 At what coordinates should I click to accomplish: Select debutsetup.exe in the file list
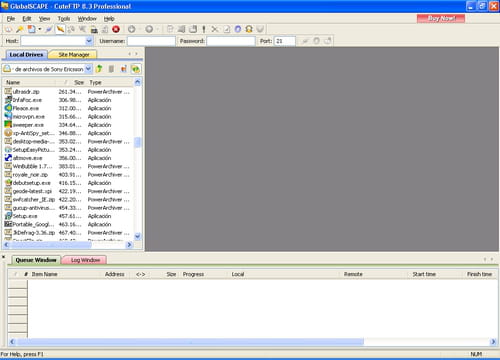(x=31, y=183)
